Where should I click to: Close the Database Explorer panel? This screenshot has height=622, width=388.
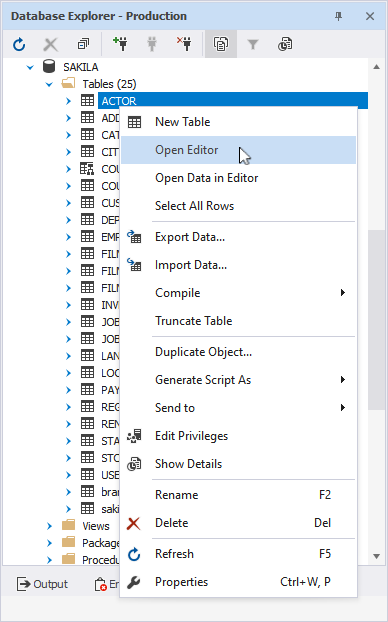370,16
